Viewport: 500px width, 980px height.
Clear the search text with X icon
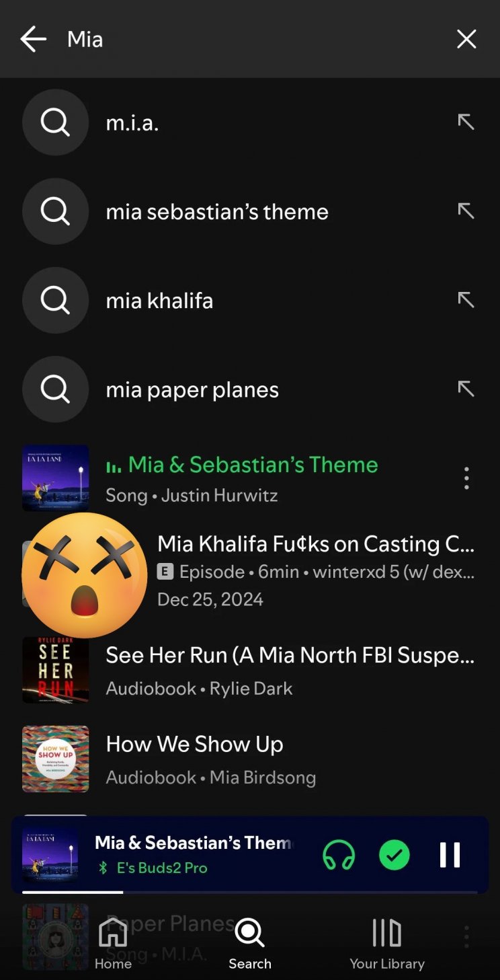coord(466,39)
